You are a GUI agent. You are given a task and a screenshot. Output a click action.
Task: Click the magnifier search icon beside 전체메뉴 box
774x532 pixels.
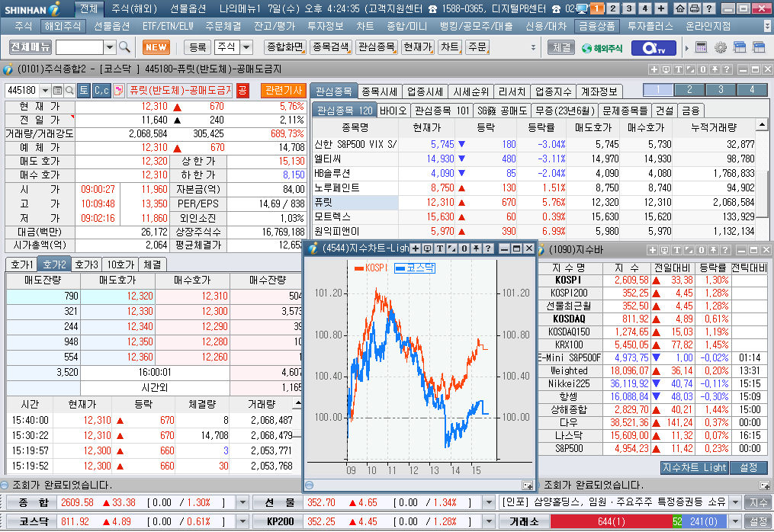pyautogui.click(x=124, y=47)
